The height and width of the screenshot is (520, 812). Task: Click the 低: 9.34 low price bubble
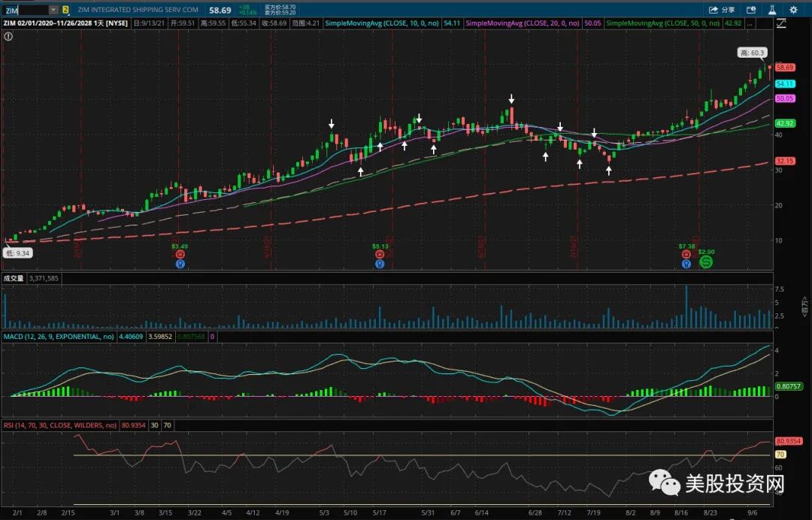click(18, 253)
